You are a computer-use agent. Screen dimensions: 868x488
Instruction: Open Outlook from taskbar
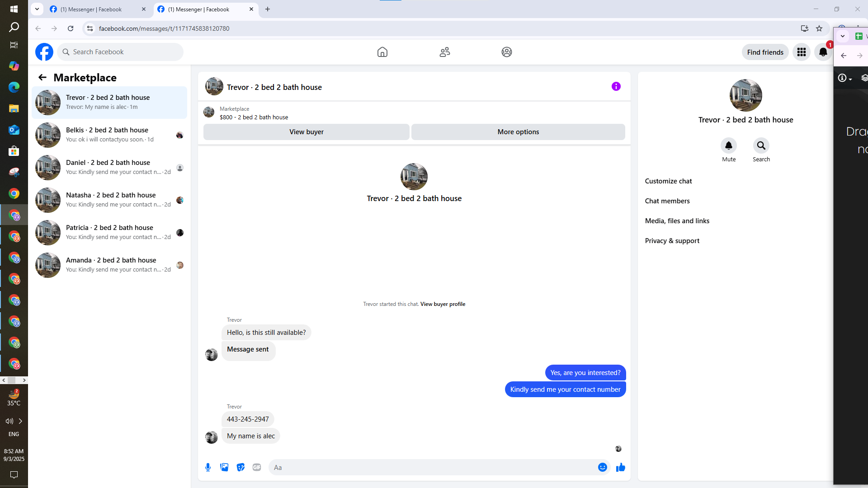(14, 130)
